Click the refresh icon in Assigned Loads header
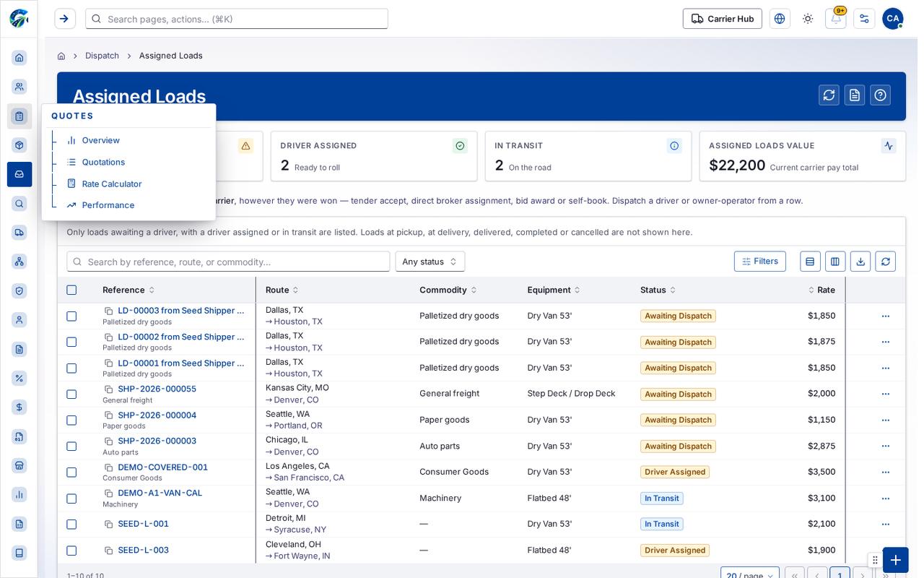This screenshot has width=924, height=578. point(829,95)
